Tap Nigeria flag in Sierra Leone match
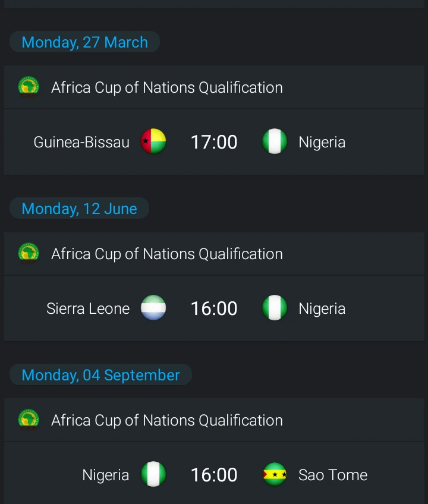 point(275,308)
